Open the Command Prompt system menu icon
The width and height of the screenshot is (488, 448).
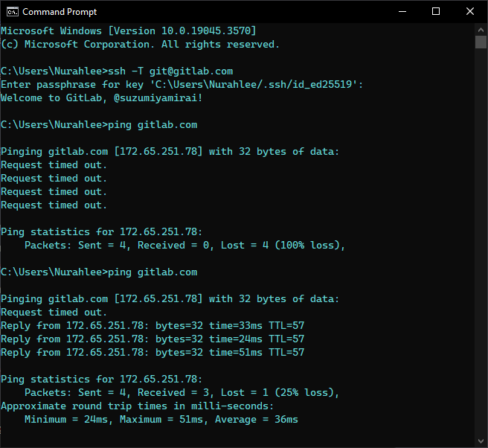[x=10, y=12]
